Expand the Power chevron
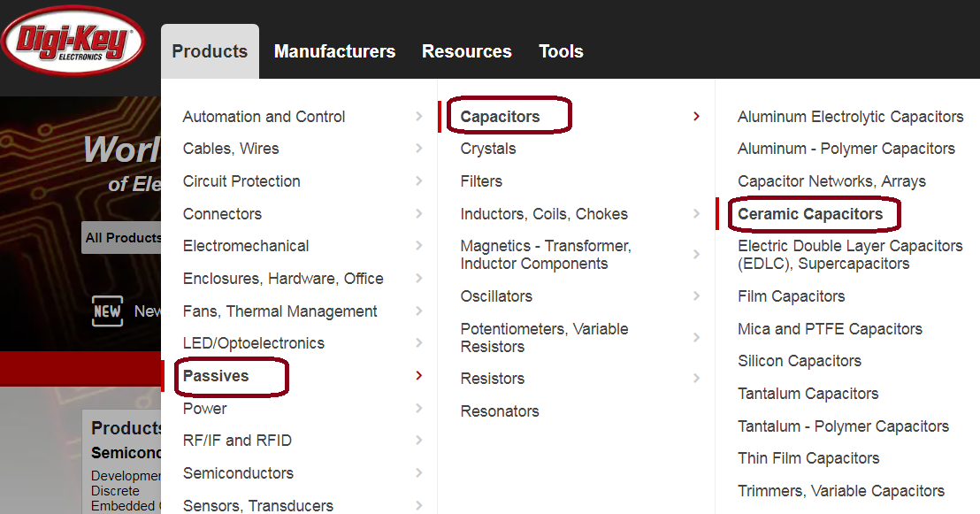 [418, 409]
